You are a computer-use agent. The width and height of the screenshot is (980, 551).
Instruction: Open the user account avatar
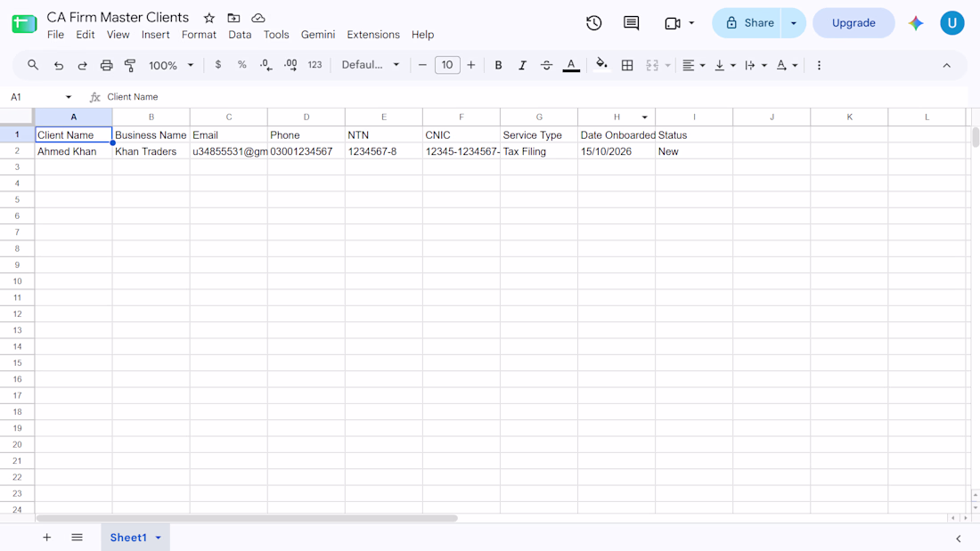[x=951, y=23]
